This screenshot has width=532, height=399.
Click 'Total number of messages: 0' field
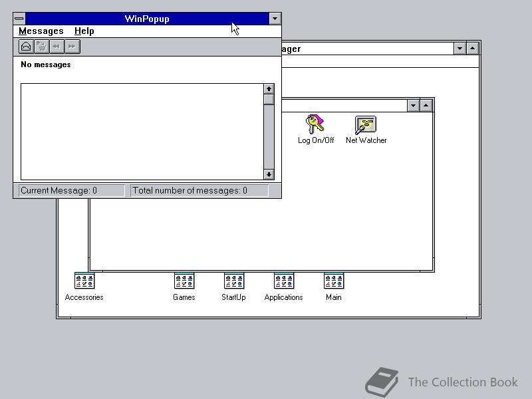coord(199,191)
